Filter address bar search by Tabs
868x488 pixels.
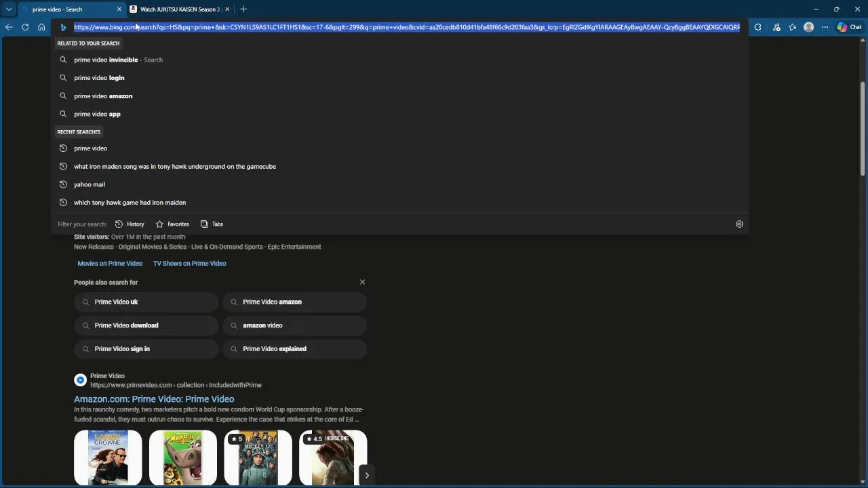click(x=212, y=224)
